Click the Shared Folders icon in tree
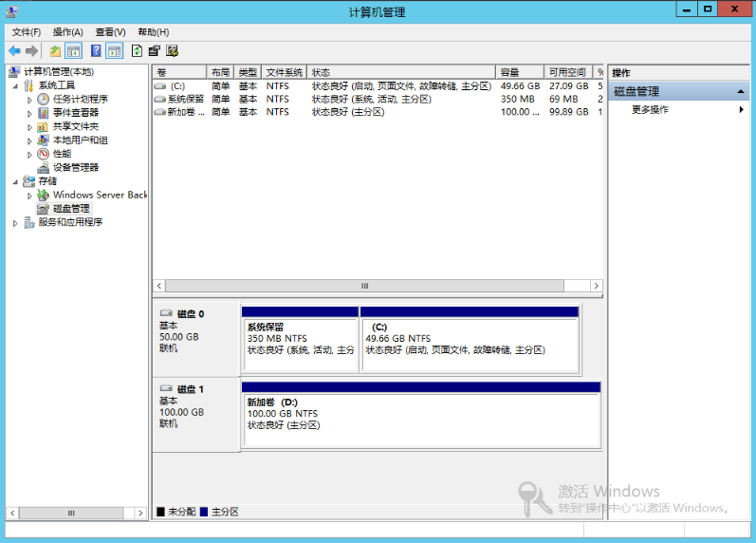Image resolution: width=756 pixels, height=543 pixels. [43, 126]
